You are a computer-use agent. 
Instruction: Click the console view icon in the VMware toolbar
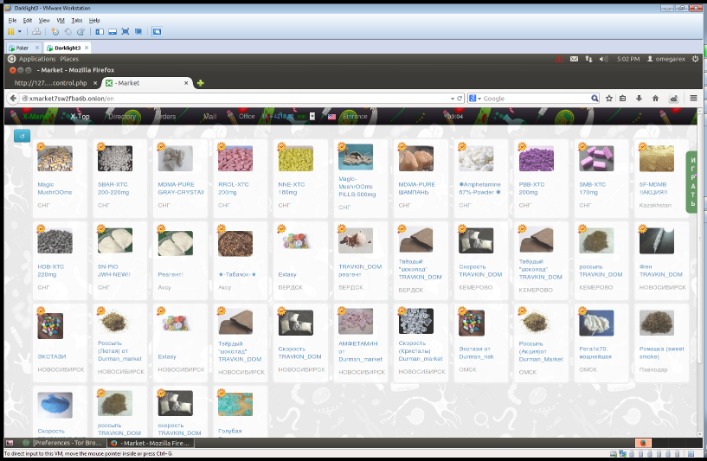[x=156, y=32]
